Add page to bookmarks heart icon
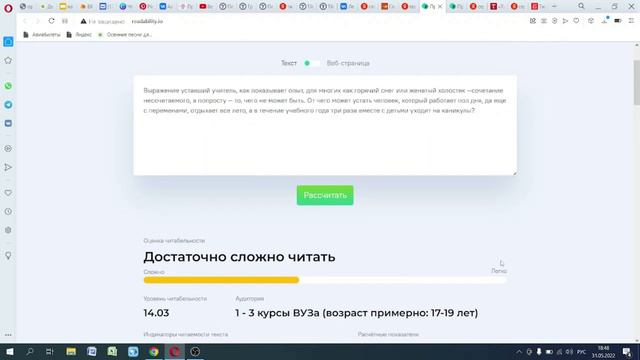 click(576, 21)
